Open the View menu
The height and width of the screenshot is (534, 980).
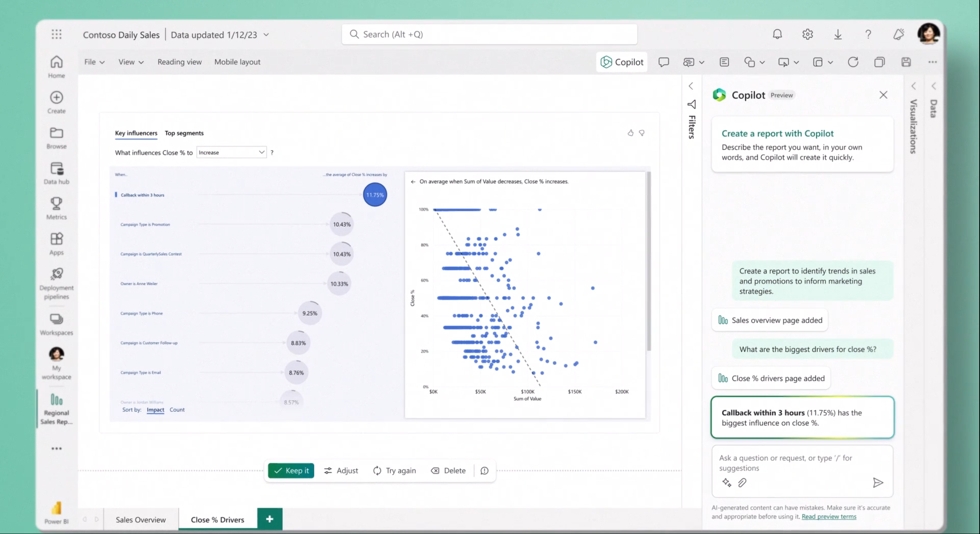[130, 62]
